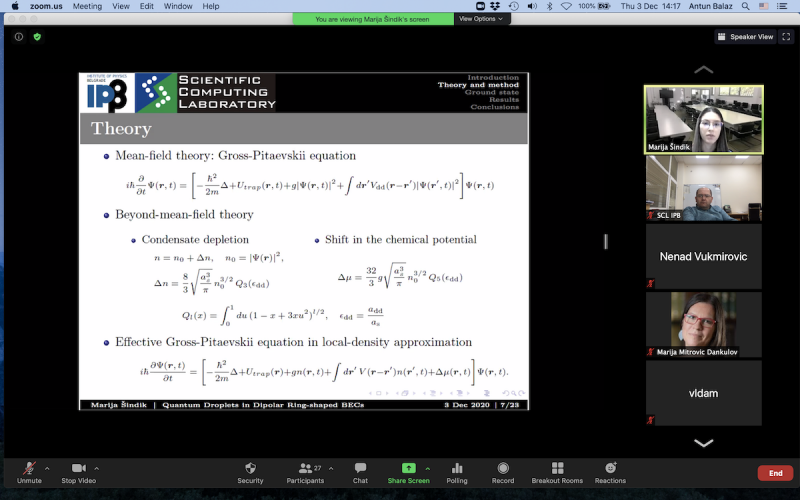The image size is (800, 500).
Task: Open Polling from the toolbar
Action: pos(457,468)
